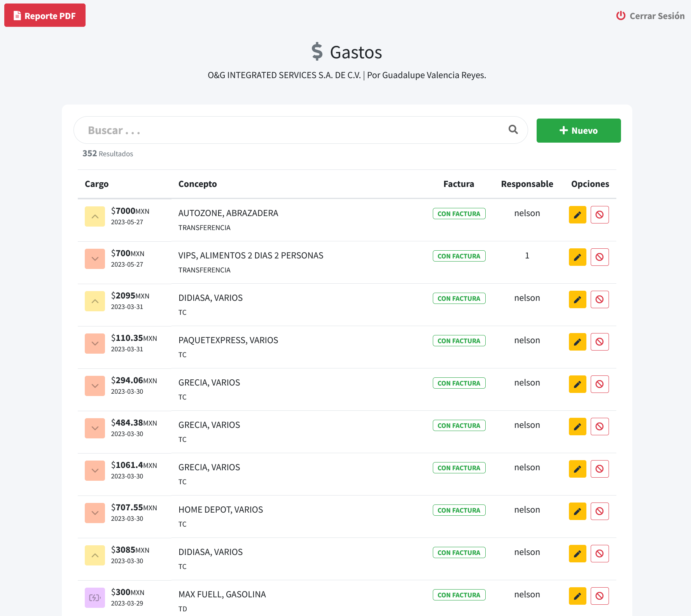Click the purple icon beside $300 expense

pos(95,597)
